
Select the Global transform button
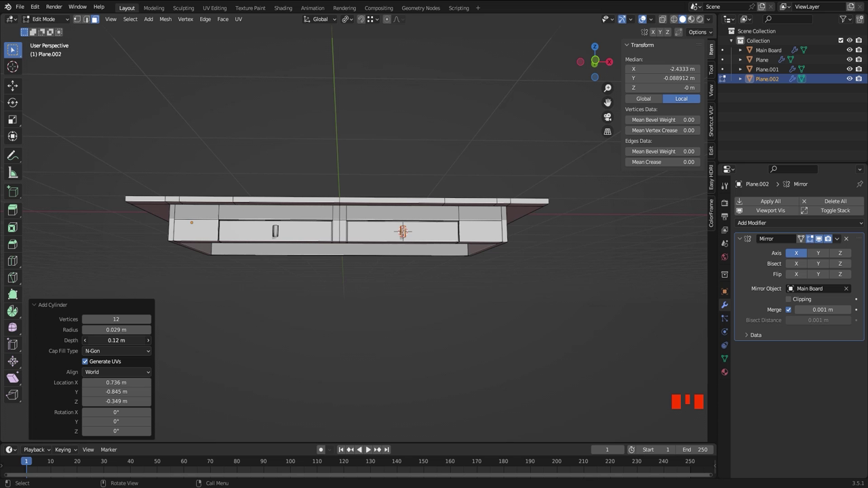pos(644,99)
